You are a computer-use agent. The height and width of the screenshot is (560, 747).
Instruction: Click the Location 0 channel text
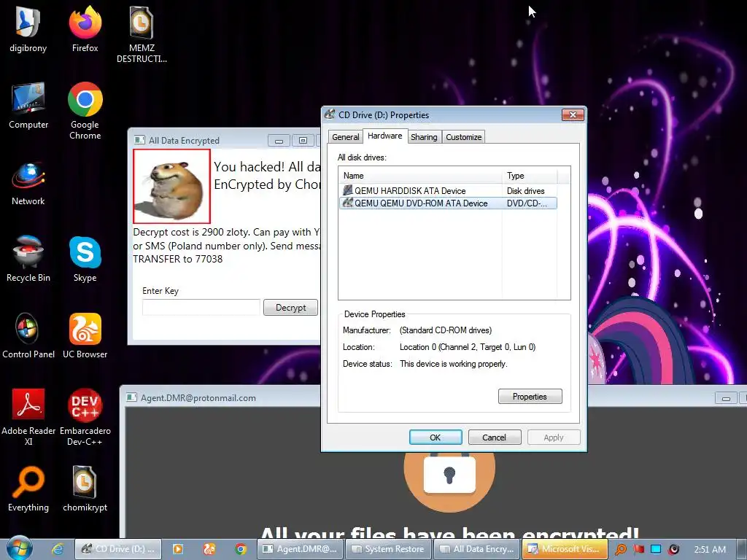pyautogui.click(x=468, y=347)
